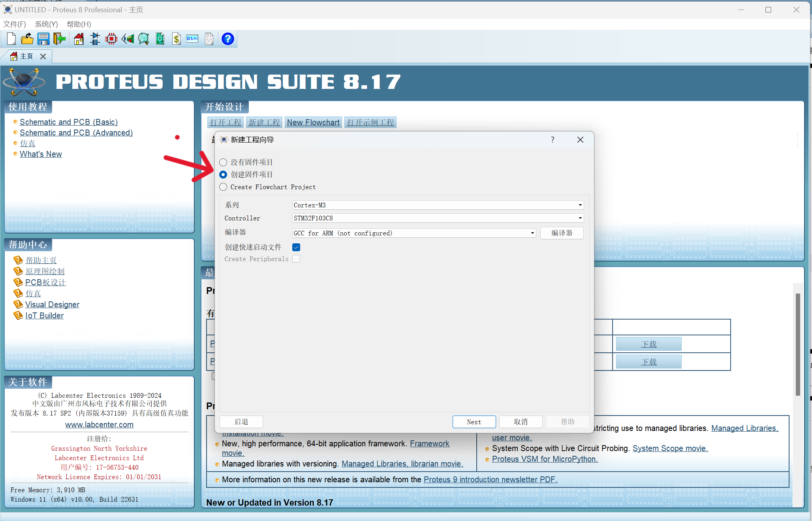Open the 帮助(H) menu
This screenshot has height=521, width=812.
[x=79, y=24]
